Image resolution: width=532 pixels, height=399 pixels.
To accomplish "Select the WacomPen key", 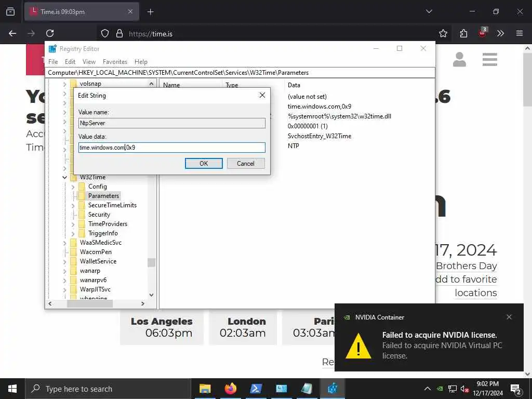I will [x=96, y=252].
